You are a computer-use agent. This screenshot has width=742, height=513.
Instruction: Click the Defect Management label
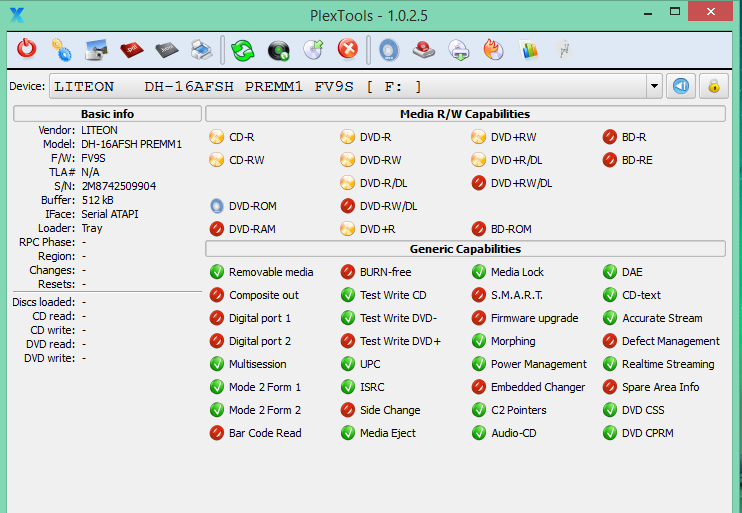(x=671, y=341)
